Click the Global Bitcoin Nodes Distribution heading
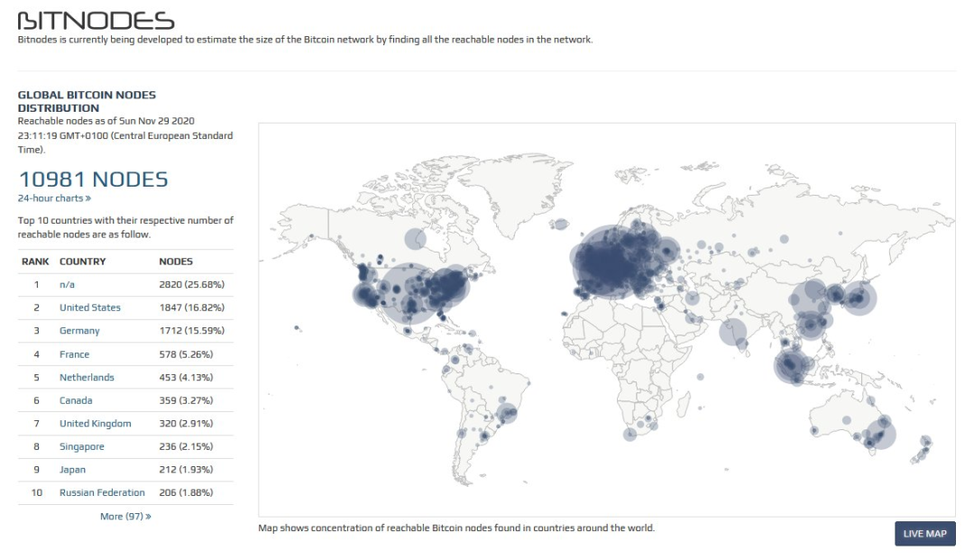This screenshot has height=560, width=974. click(x=87, y=101)
